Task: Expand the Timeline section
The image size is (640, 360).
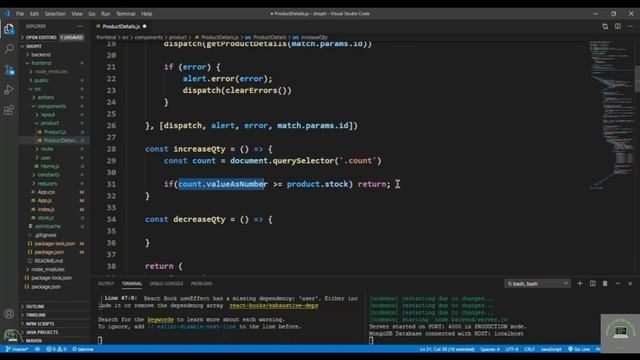Action: click(54, 315)
